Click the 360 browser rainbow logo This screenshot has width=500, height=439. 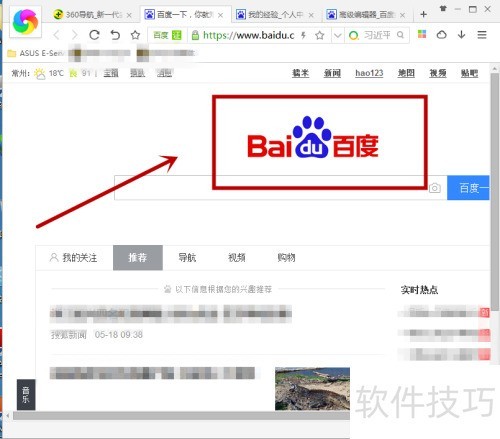pos(25,22)
